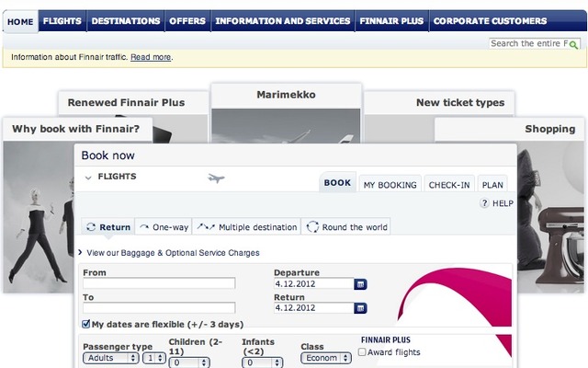This screenshot has height=368, width=588.
Task: Switch to the MY BOOKING tab
Action: point(390,185)
